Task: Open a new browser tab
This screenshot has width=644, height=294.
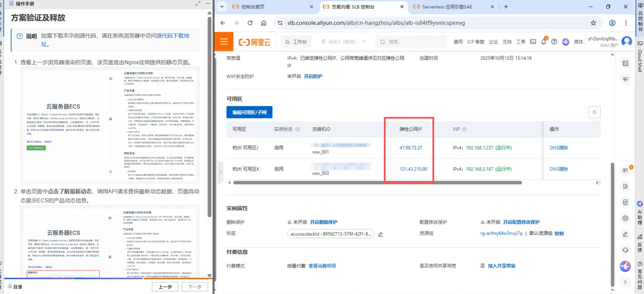Action: pyautogui.click(x=506, y=7)
